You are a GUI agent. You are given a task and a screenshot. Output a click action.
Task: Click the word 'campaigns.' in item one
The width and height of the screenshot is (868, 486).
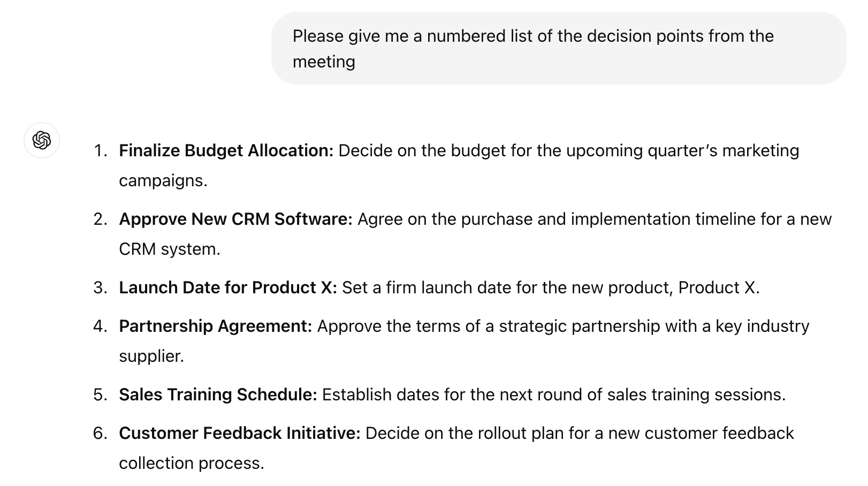[163, 181]
